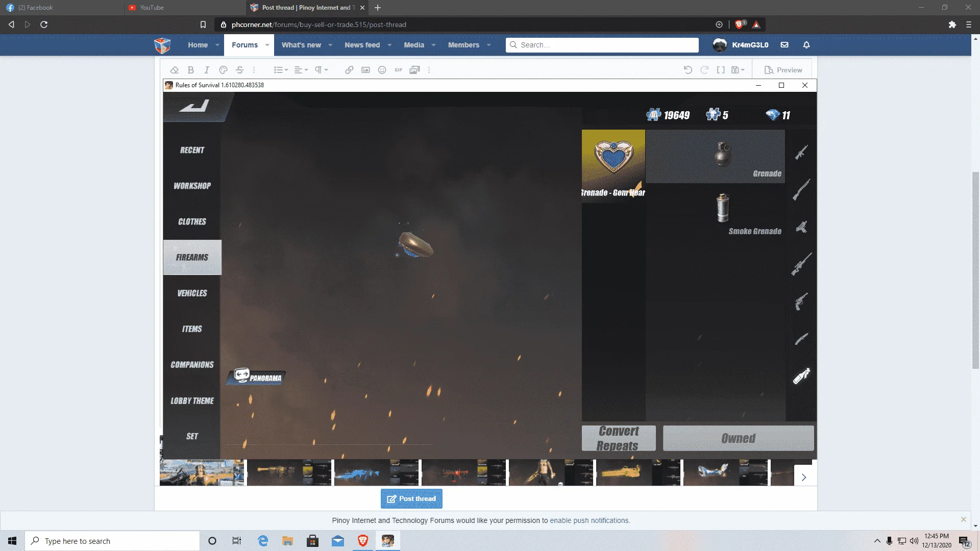This screenshot has height=551, width=980.
Task: Toggle BB code mode brackets icon
Action: pos(721,70)
